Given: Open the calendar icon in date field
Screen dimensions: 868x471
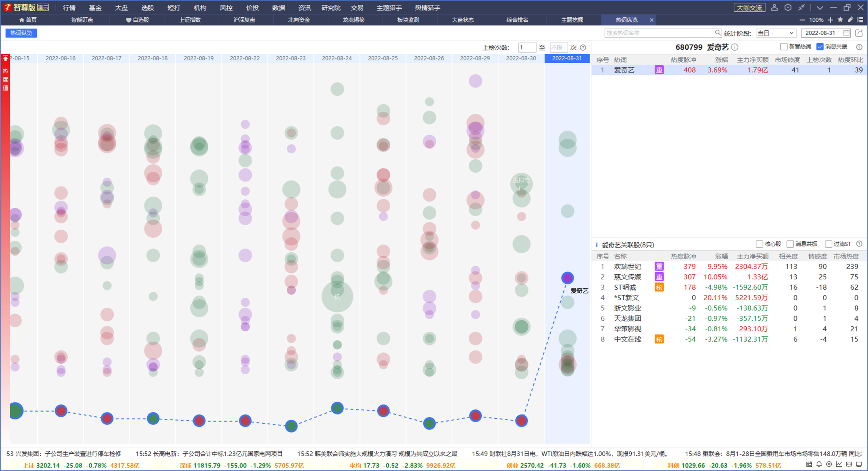Looking at the screenshot, I should 846,33.
